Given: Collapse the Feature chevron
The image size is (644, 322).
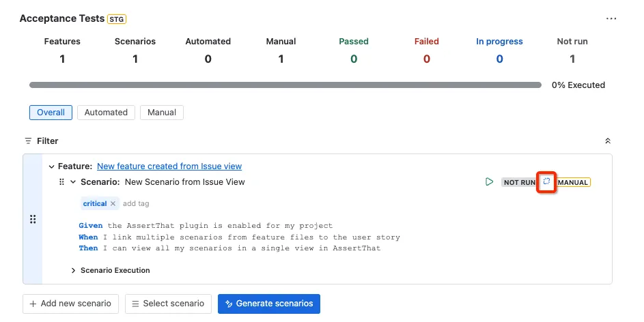Looking at the screenshot, I should [x=51, y=166].
